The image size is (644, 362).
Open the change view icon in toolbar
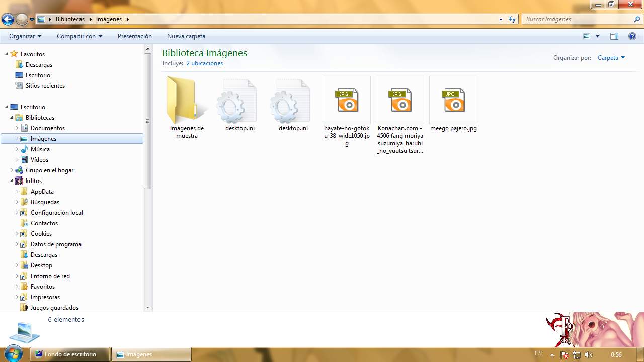pos(587,36)
